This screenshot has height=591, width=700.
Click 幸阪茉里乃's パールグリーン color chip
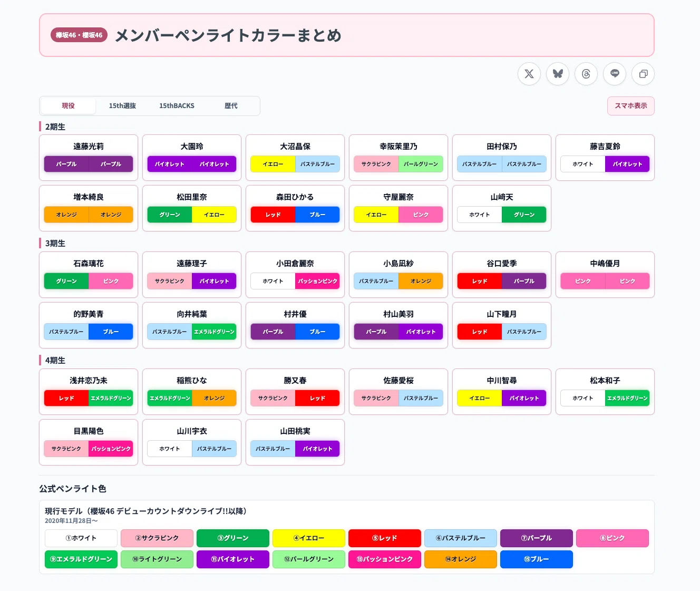click(x=421, y=164)
